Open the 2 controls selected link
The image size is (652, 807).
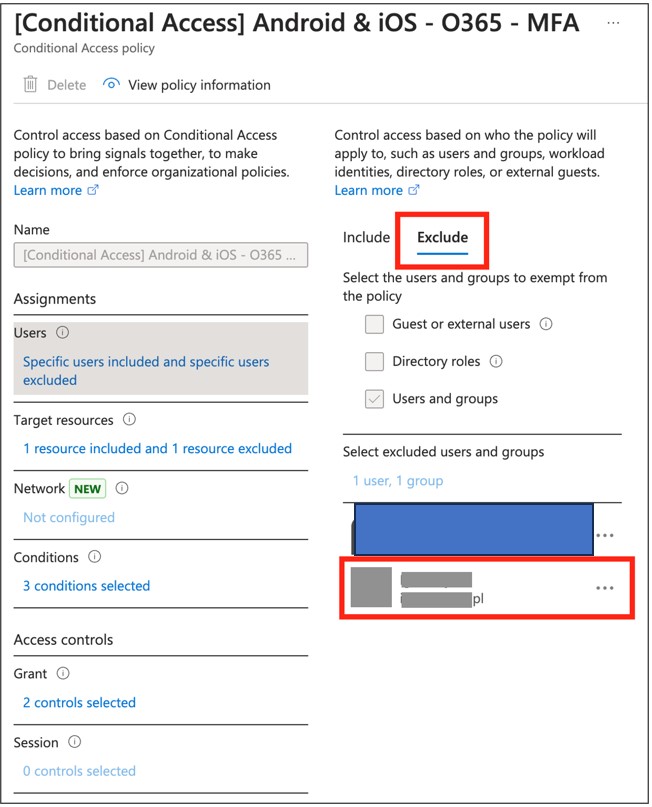tap(79, 703)
